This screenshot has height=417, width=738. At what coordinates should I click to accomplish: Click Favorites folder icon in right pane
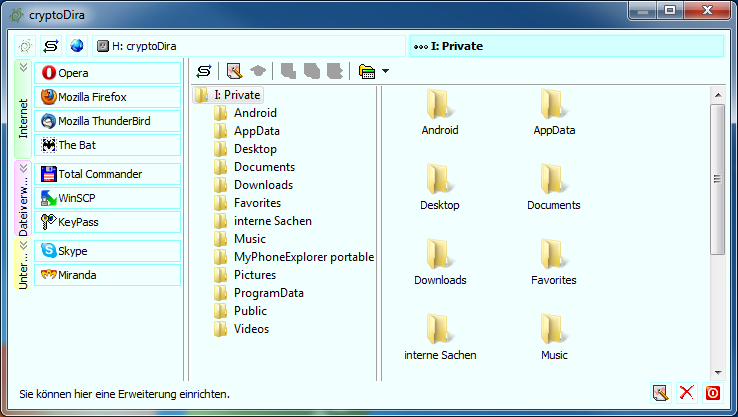click(554, 253)
